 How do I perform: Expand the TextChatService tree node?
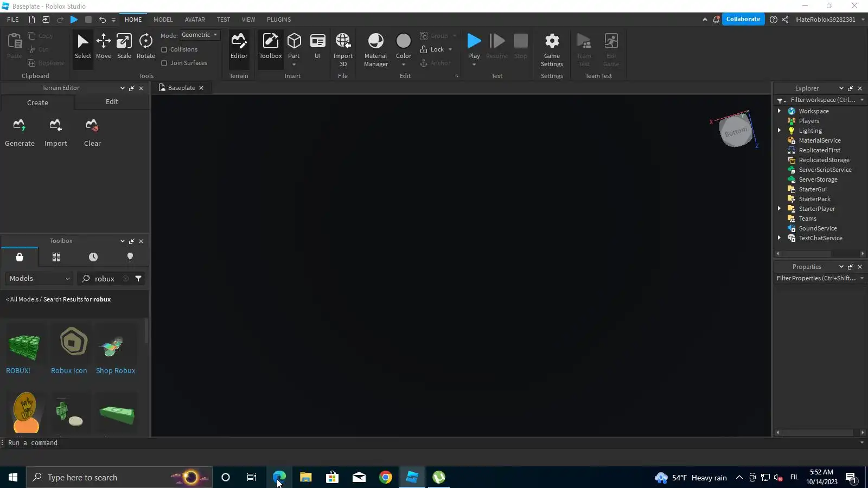coord(780,238)
